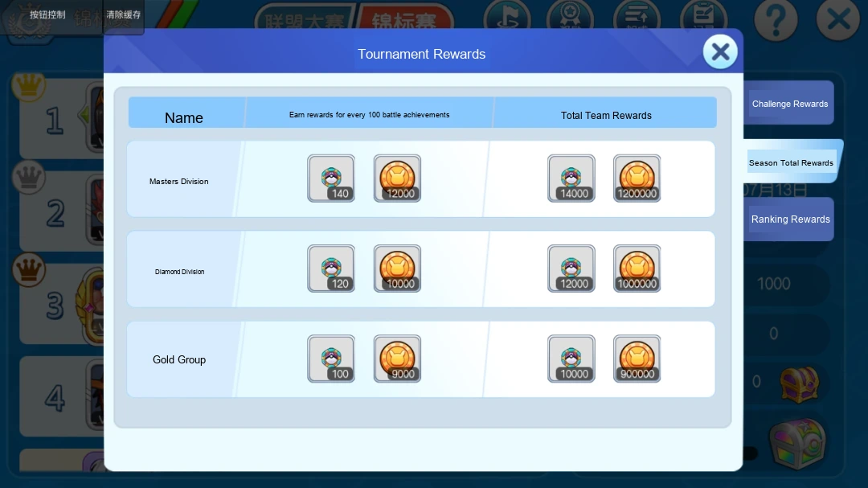Screen dimensions: 868x488
Task: Select rank 4 entry in background list
Action: coord(62,396)
